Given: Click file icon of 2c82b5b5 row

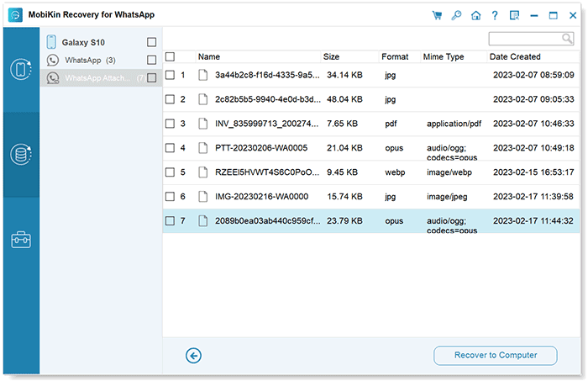Looking at the screenshot, I should click(203, 99).
